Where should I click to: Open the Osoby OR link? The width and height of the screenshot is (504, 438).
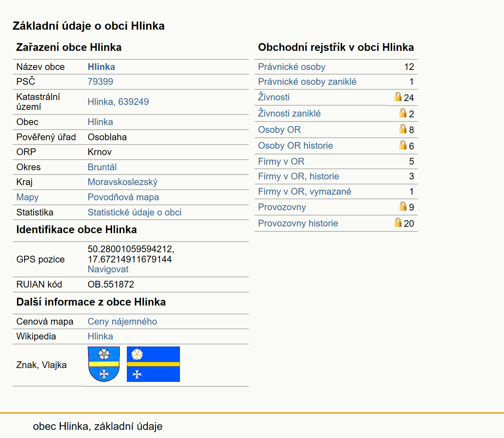click(x=280, y=130)
